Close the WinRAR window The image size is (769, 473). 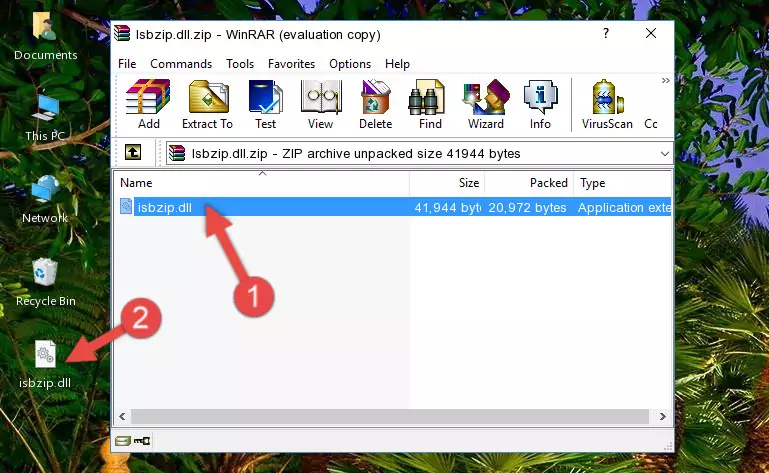[x=651, y=33]
